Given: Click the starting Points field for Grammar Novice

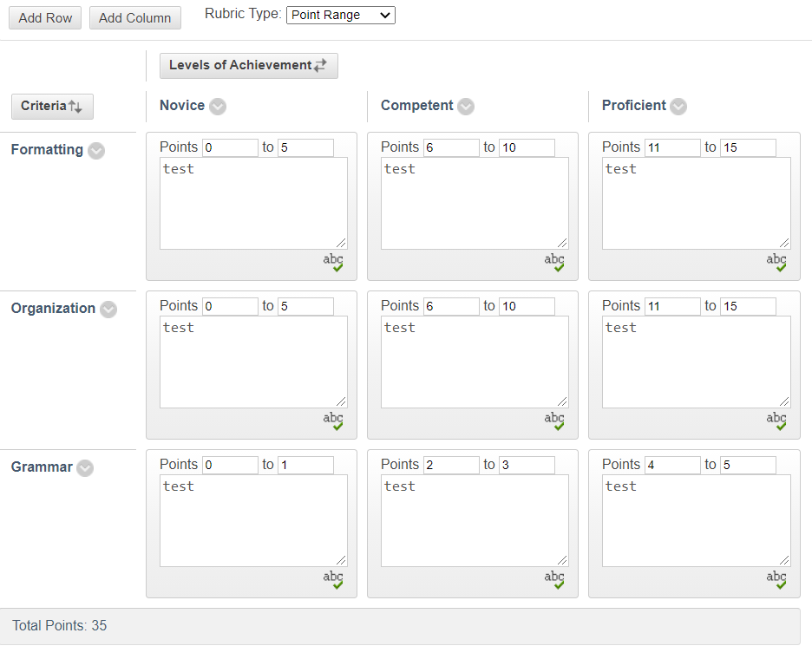Looking at the screenshot, I should (x=230, y=465).
